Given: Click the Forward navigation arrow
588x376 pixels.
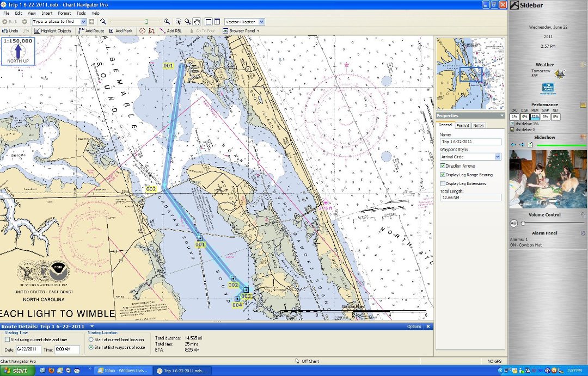Looking at the screenshot, I should click(24, 22).
